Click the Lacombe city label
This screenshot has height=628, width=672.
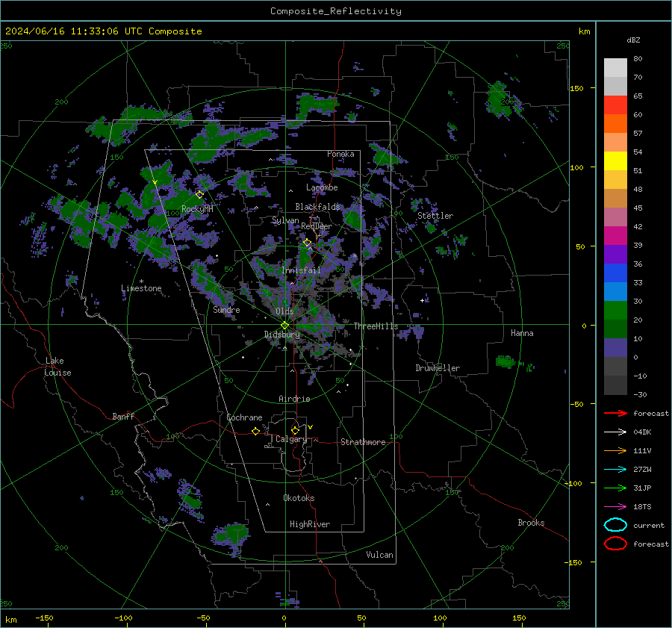pyautogui.click(x=322, y=187)
